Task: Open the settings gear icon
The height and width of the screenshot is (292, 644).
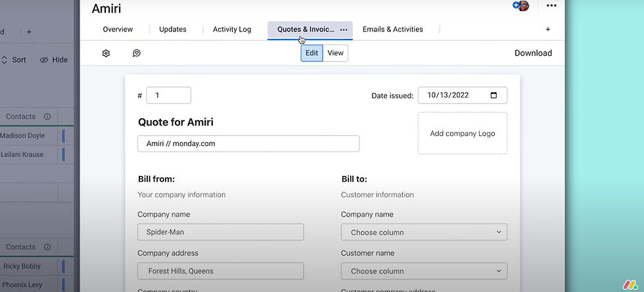Action: point(106,53)
